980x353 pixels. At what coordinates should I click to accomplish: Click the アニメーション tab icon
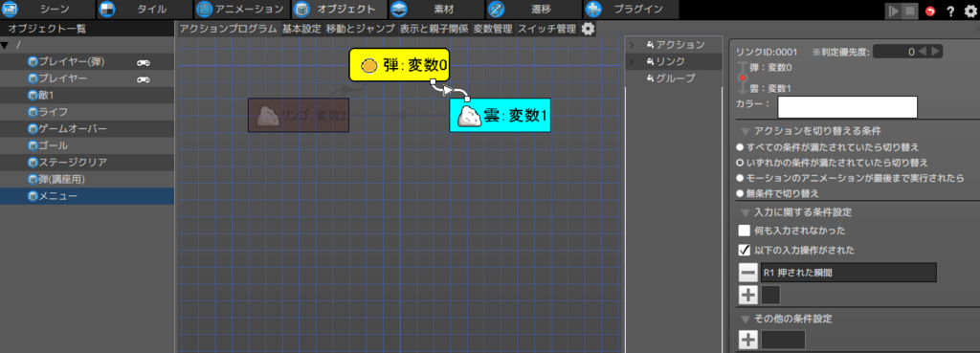(205, 10)
